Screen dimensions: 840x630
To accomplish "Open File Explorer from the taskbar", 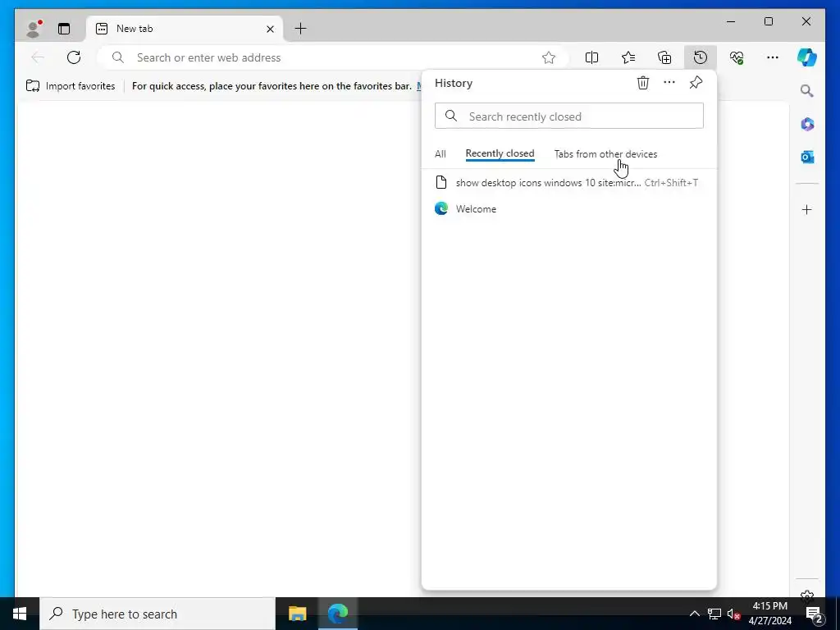I will click(x=297, y=614).
